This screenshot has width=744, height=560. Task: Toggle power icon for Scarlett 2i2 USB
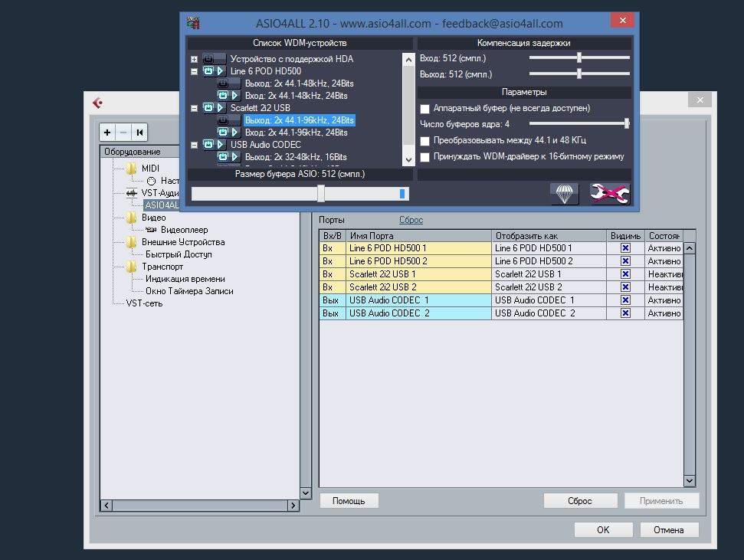208,108
